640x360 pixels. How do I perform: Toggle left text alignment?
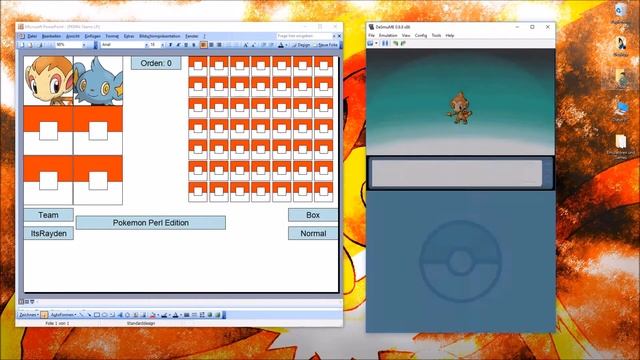tap(203, 45)
